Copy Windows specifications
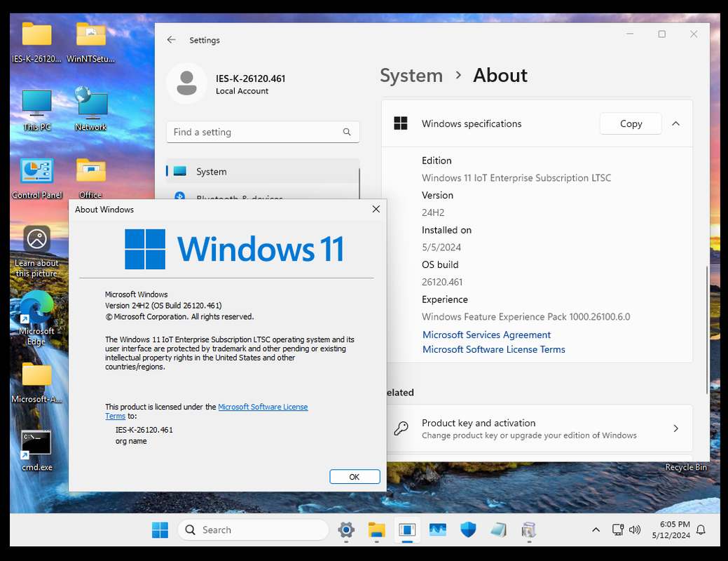 pos(631,123)
